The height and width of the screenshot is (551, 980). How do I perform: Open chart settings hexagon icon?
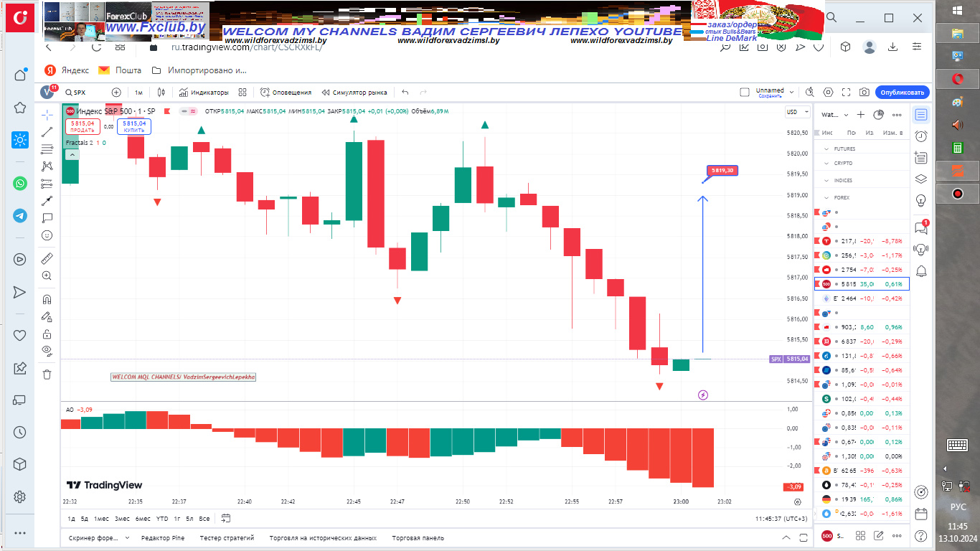[x=829, y=93]
